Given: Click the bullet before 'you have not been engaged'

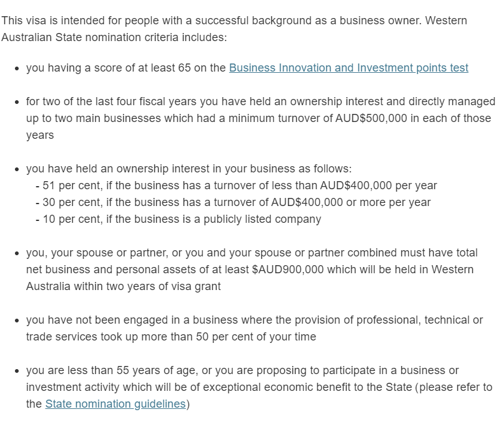Looking at the screenshot, I should pos(17,321).
